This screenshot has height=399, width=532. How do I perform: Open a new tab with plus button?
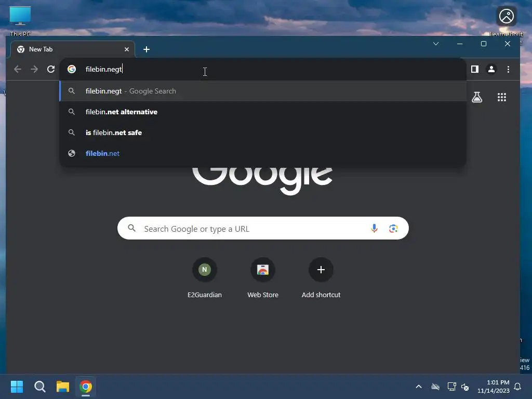(x=146, y=49)
